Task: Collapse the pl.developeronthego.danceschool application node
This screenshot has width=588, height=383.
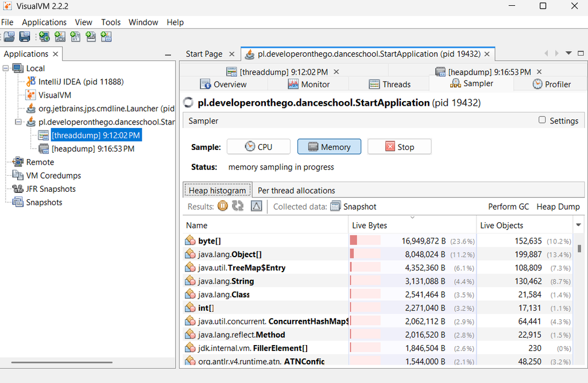Action: (x=18, y=122)
